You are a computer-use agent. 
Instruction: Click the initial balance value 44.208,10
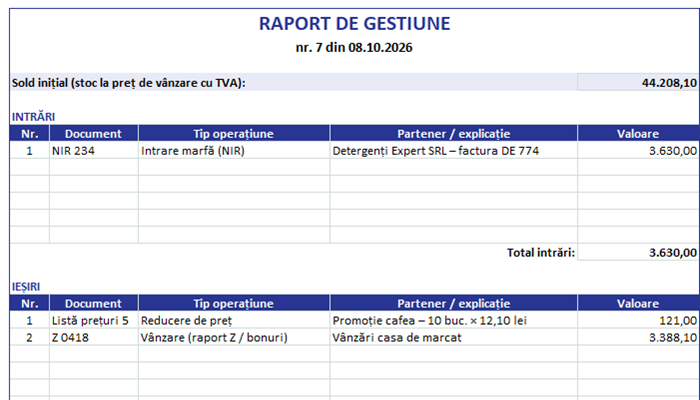coord(638,83)
